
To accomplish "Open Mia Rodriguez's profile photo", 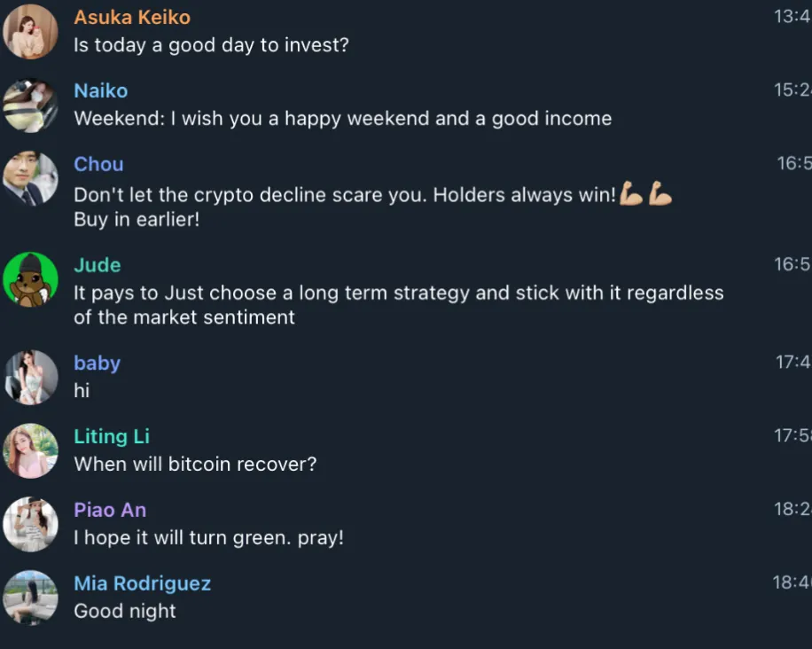I will pyautogui.click(x=30, y=598).
